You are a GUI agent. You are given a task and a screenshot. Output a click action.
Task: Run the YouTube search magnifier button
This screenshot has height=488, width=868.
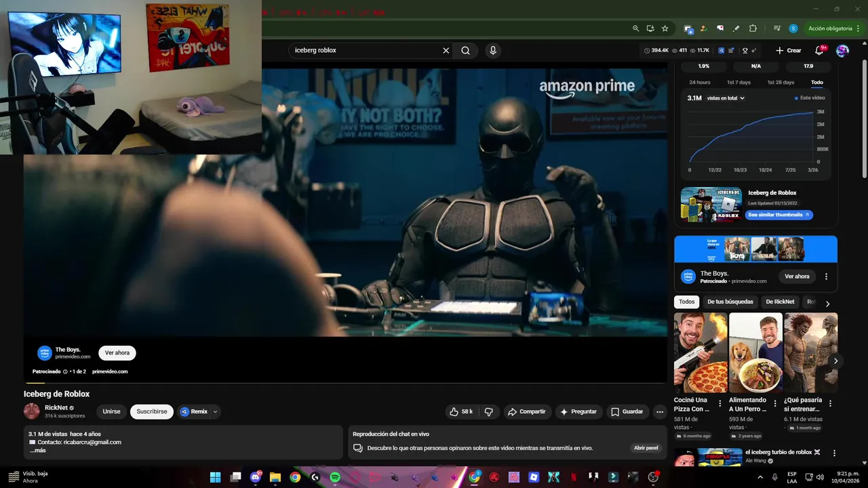466,50
